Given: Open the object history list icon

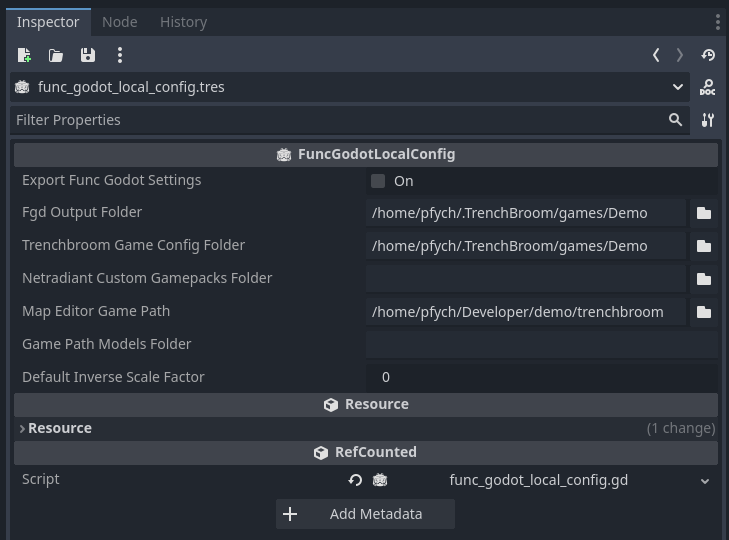Looking at the screenshot, I should click(708, 55).
